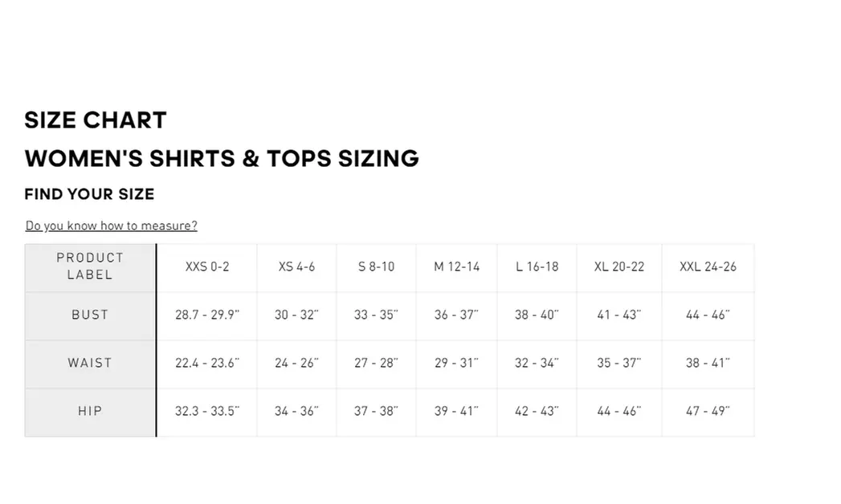Open the 'Do you know how to measure?' link
The image size is (841, 504).
click(x=111, y=226)
